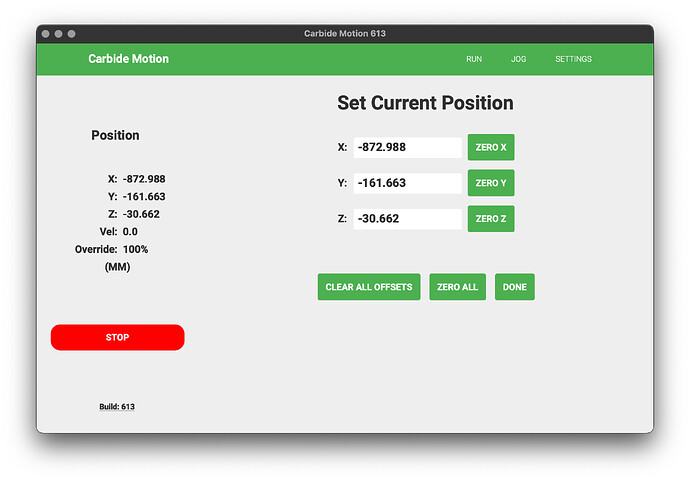The image size is (690, 480).
Task: Click the Override: 100% readout
Action: [111, 249]
